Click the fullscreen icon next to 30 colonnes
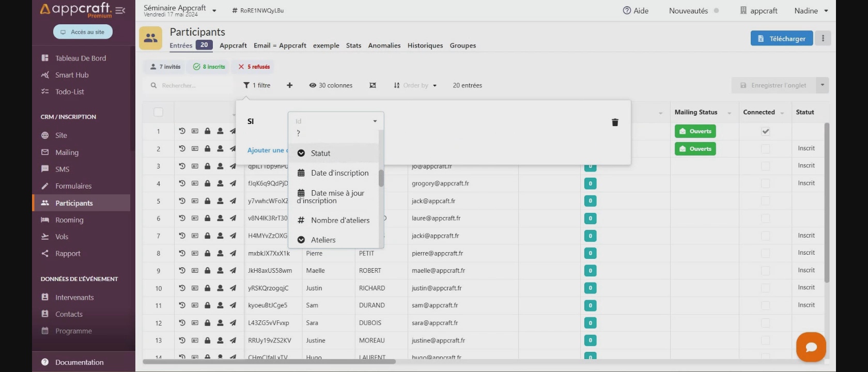Image resolution: width=868 pixels, height=372 pixels. (x=373, y=85)
